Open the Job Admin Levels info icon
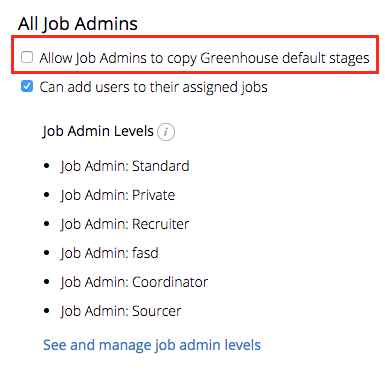The image size is (385, 375). 166,132
